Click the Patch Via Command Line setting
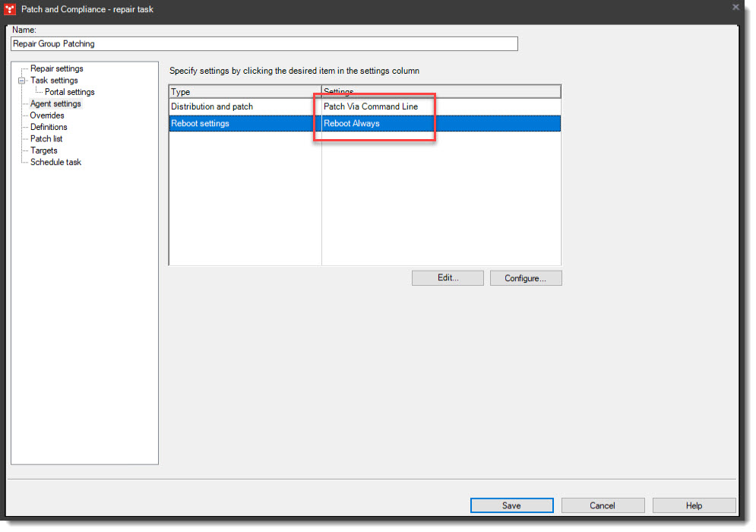The height and width of the screenshot is (532, 756). [x=373, y=107]
